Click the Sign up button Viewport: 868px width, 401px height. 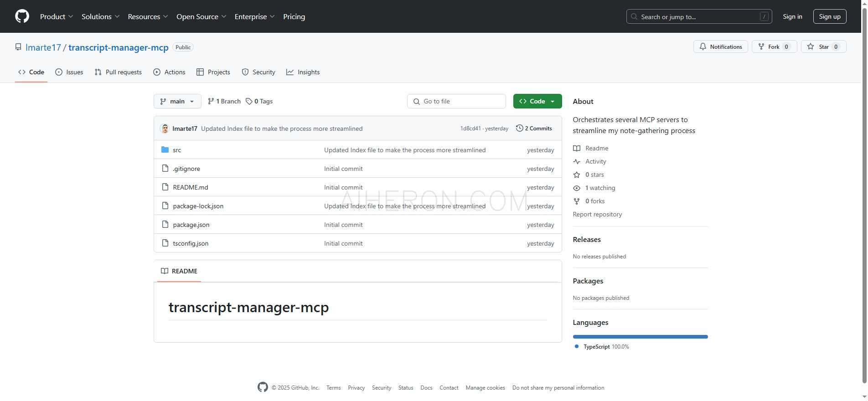[830, 16]
